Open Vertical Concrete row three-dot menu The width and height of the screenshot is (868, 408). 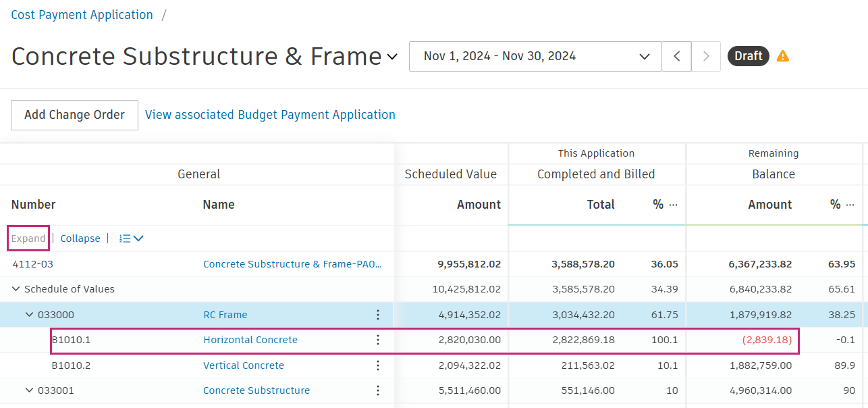point(378,365)
